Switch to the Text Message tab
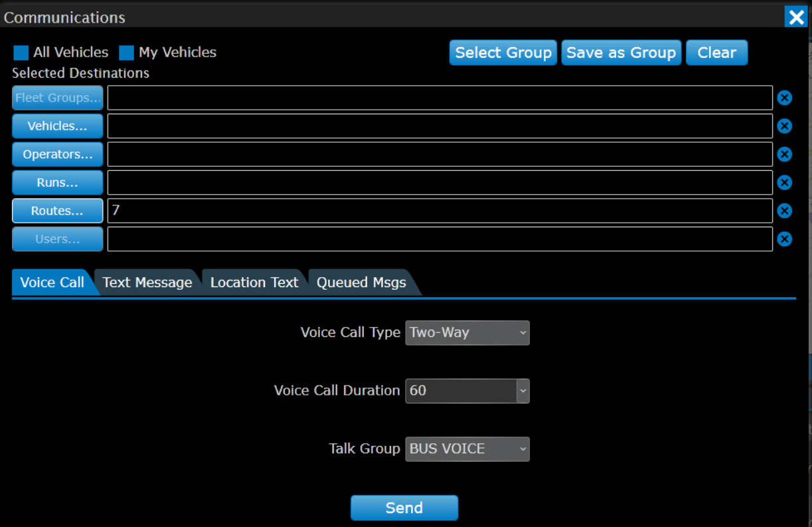 tap(147, 282)
